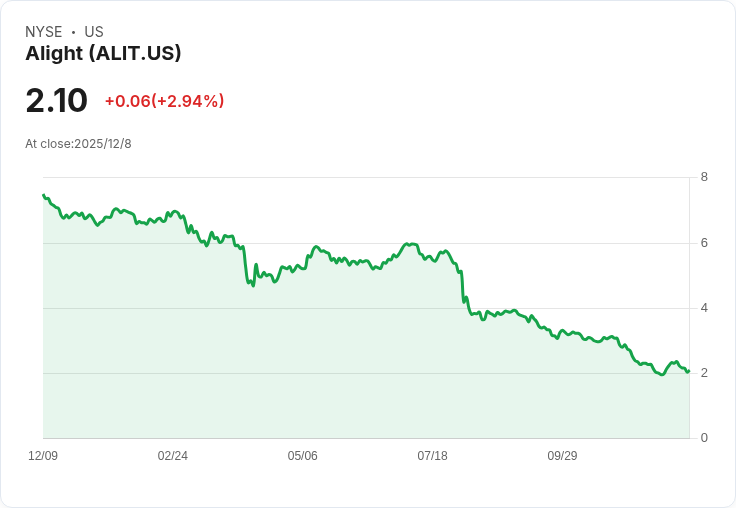Click the steep price drop after 07/18

(463, 285)
